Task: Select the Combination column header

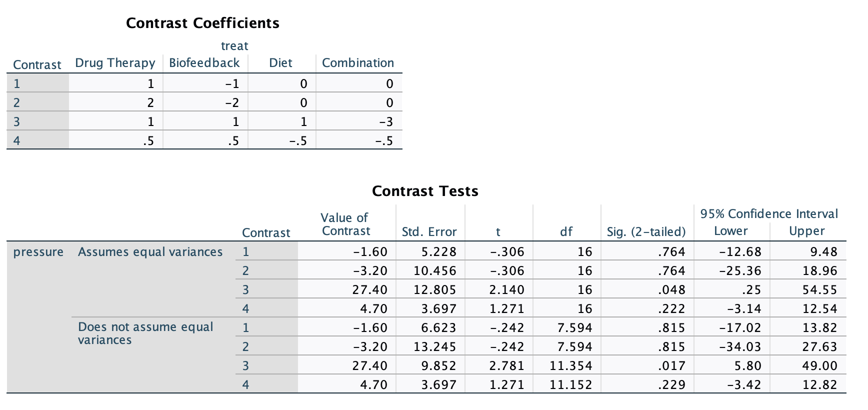Action: click(x=358, y=63)
